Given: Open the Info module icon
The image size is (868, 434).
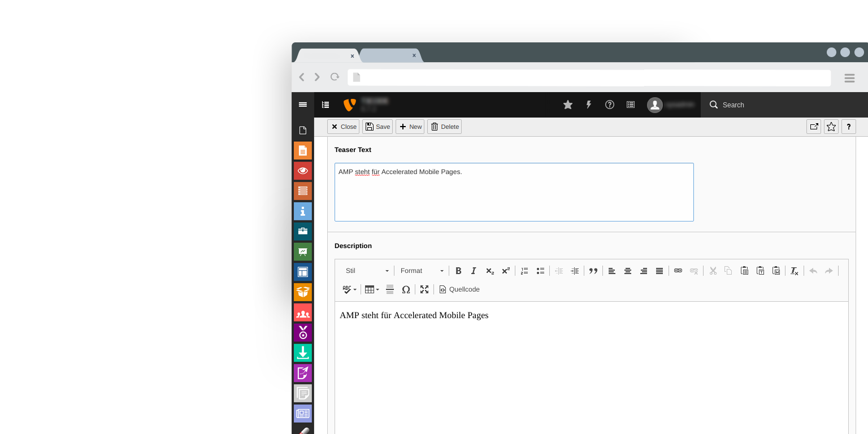Looking at the screenshot, I should point(303,211).
